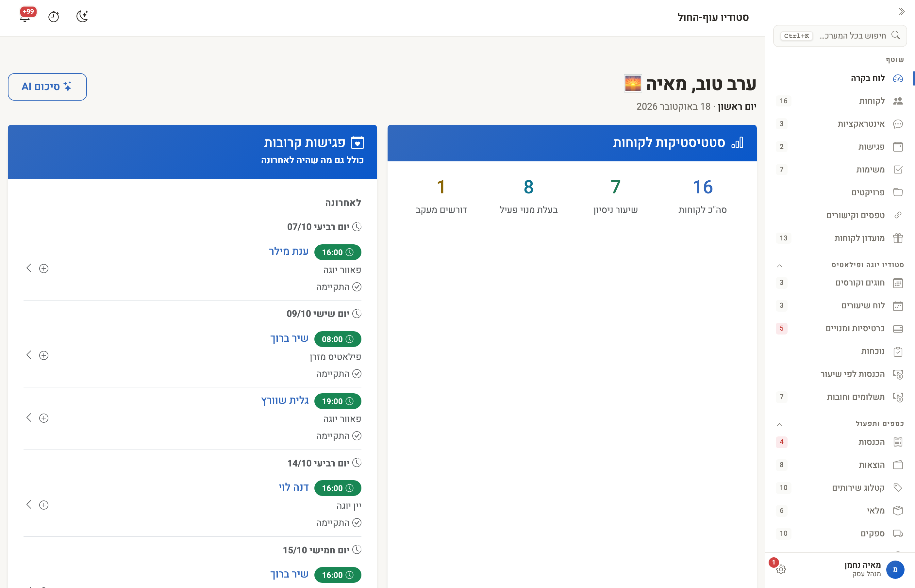This screenshot has width=915, height=588.
Task: Open client link דנה לוי
Action: coord(294,488)
